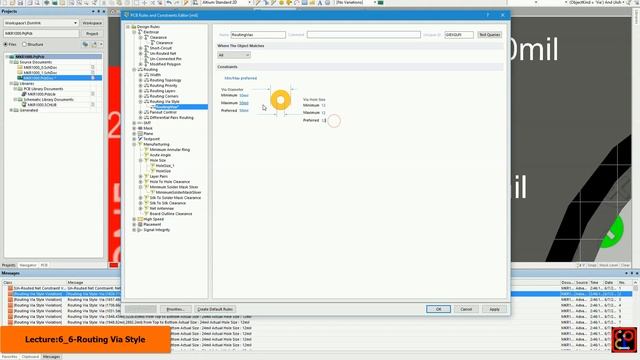Expand the SMT category node
This screenshot has height=360, width=640.
pyautogui.click(x=134, y=123)
